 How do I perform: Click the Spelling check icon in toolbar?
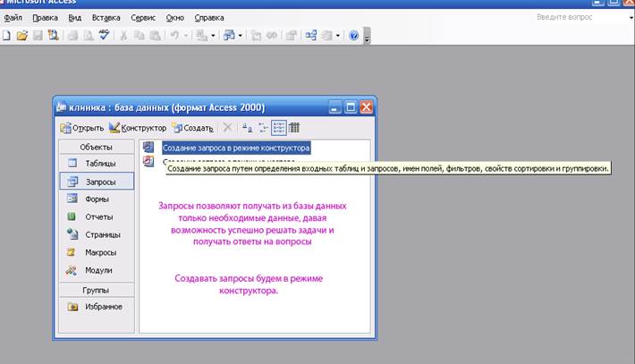104,36
